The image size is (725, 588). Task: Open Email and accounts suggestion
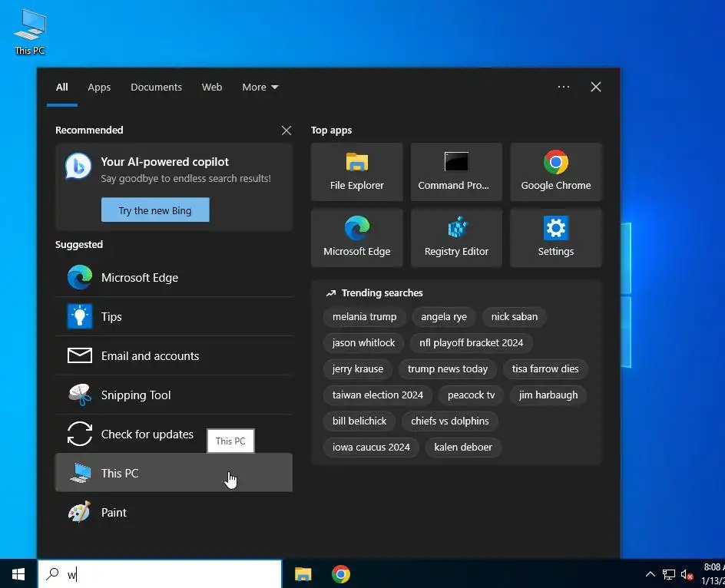(174, 355)
